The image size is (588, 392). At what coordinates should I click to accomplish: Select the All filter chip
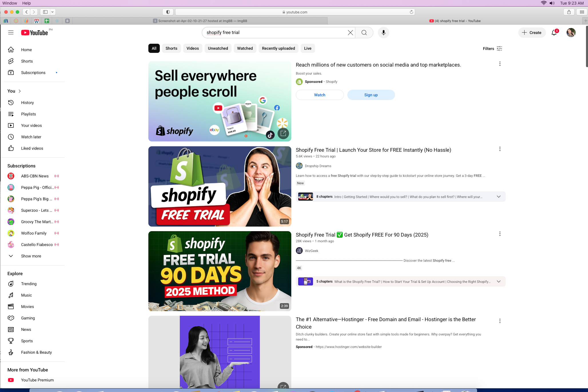(154, 48)
